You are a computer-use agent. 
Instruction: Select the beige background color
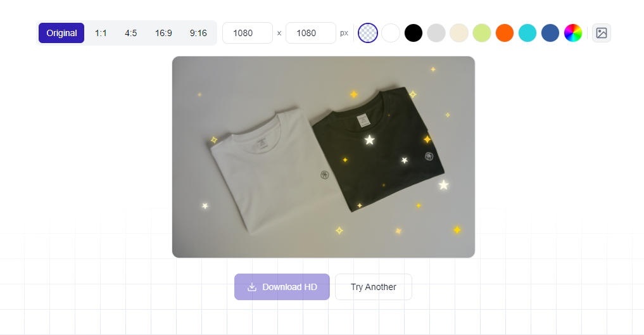tap(458, 33)
